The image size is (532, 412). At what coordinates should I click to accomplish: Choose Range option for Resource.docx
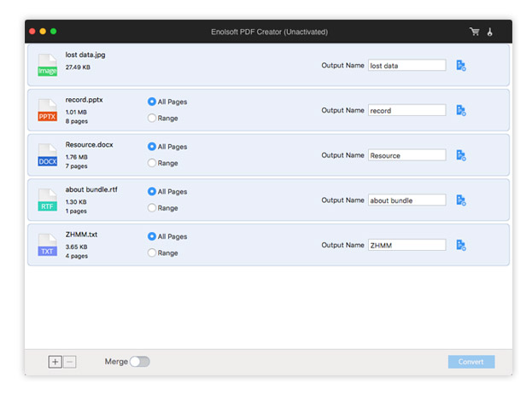tap(152, 163)
